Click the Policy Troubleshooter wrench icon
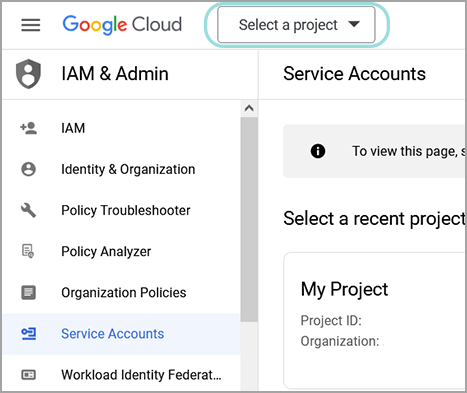The image size is (467, 393). (29, 210)
